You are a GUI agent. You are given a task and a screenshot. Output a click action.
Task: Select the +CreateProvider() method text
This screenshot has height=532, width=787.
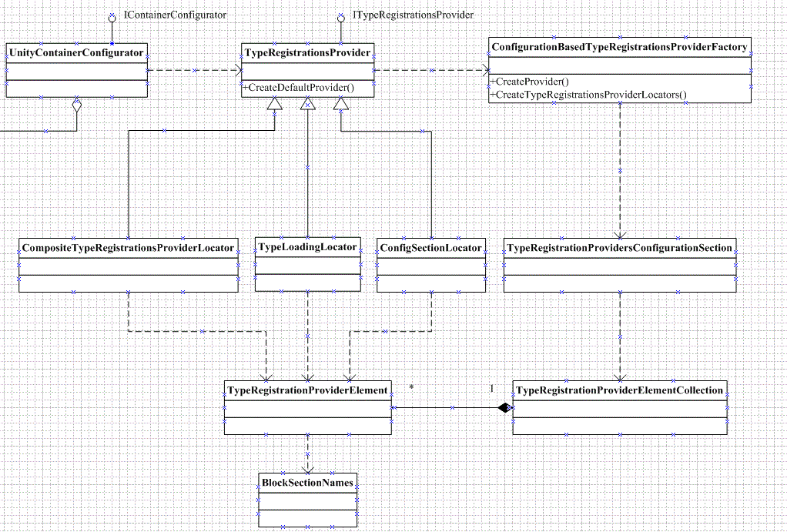tap(529, 82)
